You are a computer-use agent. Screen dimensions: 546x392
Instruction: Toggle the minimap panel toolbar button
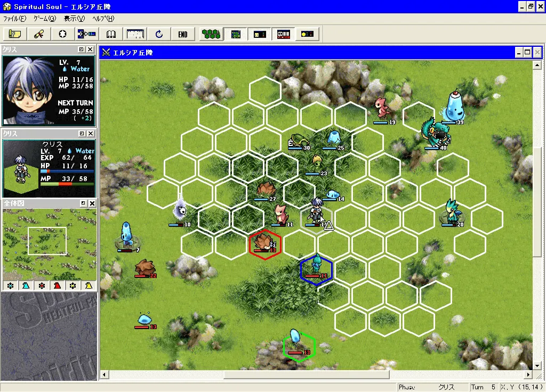[235, 34]
